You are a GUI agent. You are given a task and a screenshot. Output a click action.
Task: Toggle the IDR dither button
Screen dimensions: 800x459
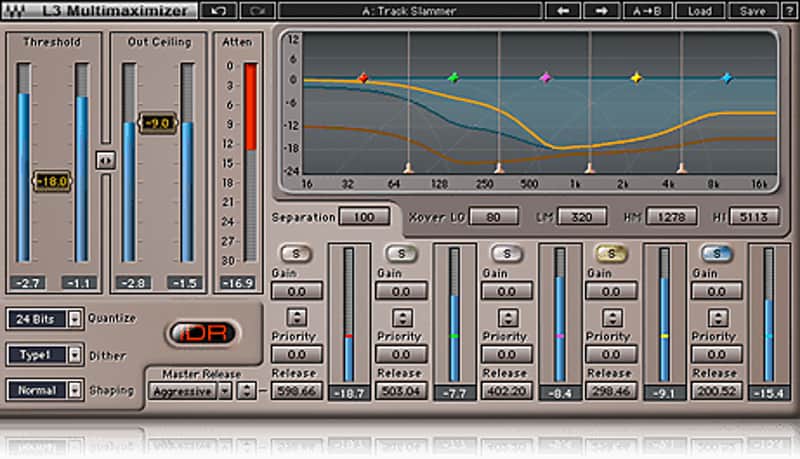click(x=203, y=333)
